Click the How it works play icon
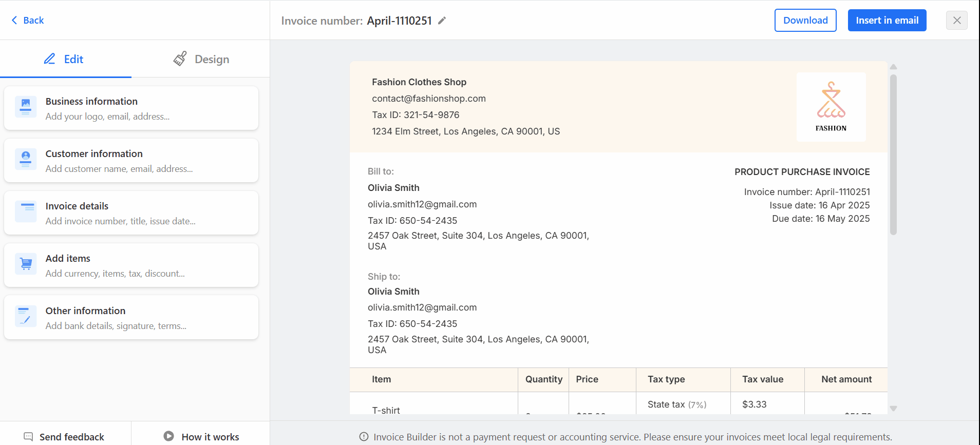The height and width of the screenshot is (445, 980). (168, 436)
